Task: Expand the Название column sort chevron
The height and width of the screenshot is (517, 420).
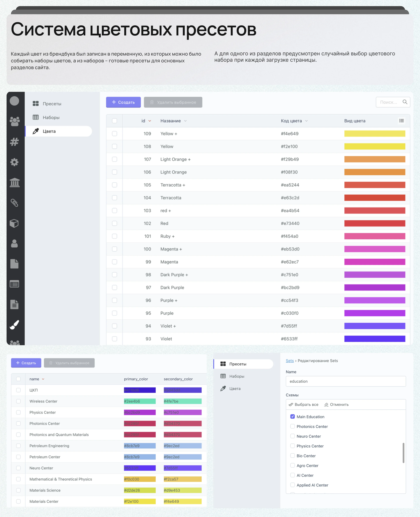Action: coord(185,121)
